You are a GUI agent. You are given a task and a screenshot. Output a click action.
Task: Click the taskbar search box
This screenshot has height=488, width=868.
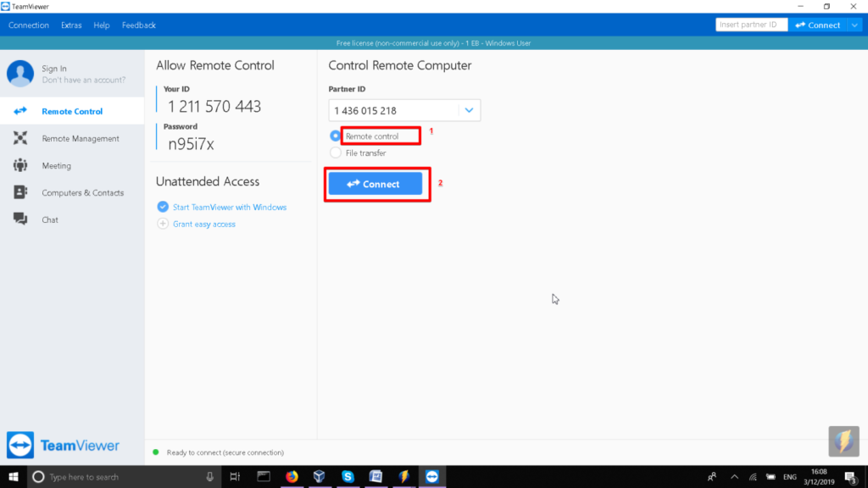[125, 476]
